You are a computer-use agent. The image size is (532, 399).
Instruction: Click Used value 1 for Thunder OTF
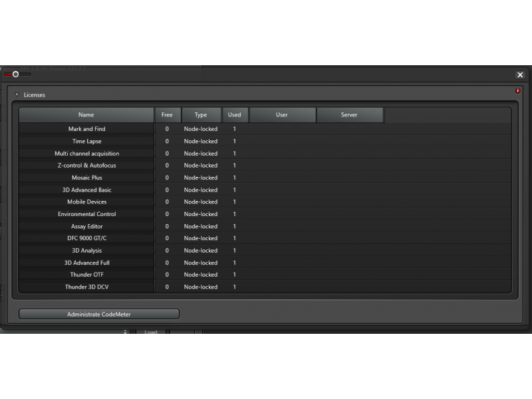click(235, 275)
